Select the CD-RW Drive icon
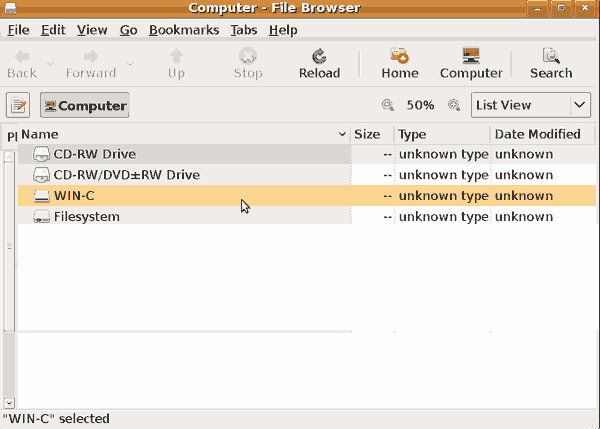Screen dimensions: 600x429 click(41, 154)
